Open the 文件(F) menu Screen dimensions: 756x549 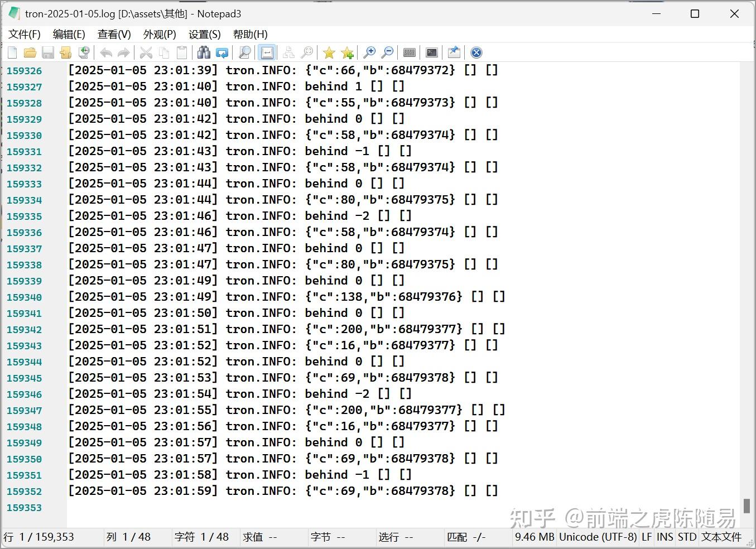(x=24, y=34)
